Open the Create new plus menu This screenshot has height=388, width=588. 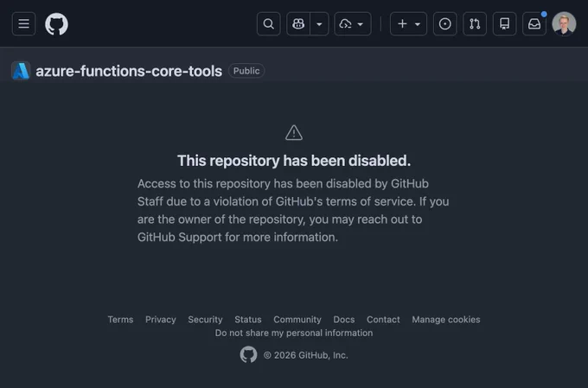(408, 24)
